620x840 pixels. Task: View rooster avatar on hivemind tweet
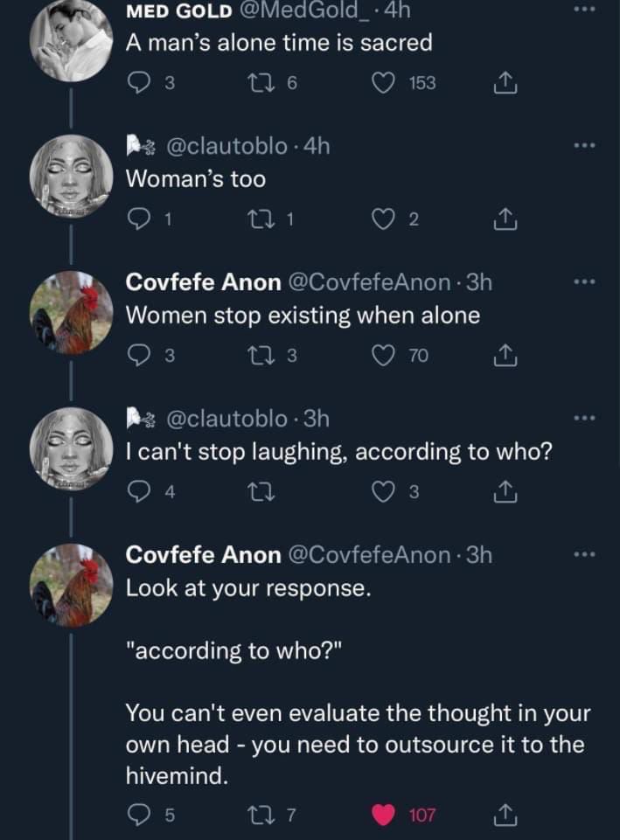pos(71,586)
